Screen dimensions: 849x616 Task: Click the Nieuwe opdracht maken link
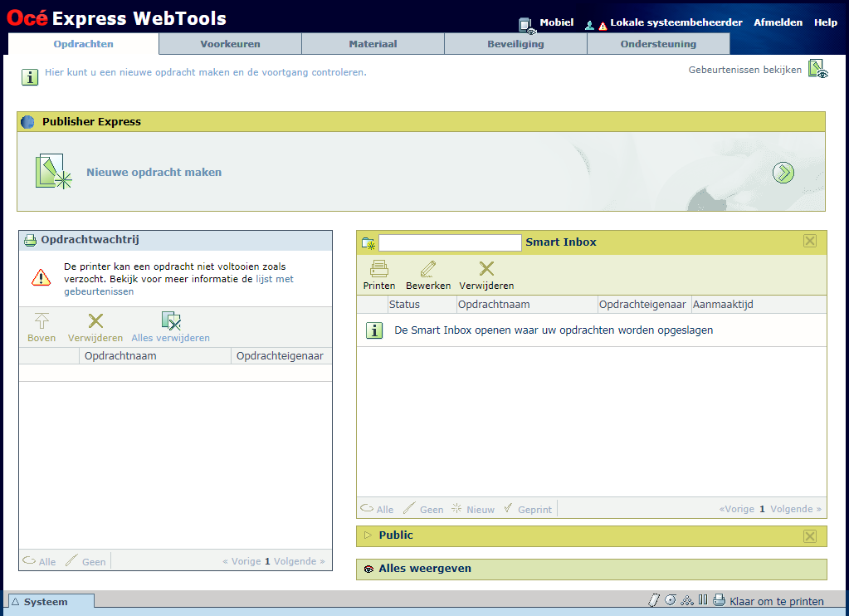point(154,173)
